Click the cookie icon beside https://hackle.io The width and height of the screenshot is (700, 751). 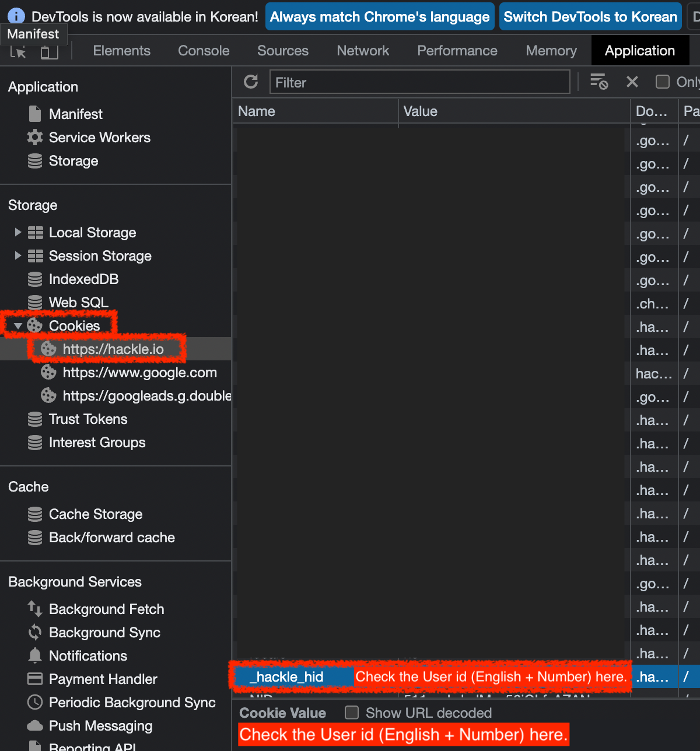tap(48, 349)
